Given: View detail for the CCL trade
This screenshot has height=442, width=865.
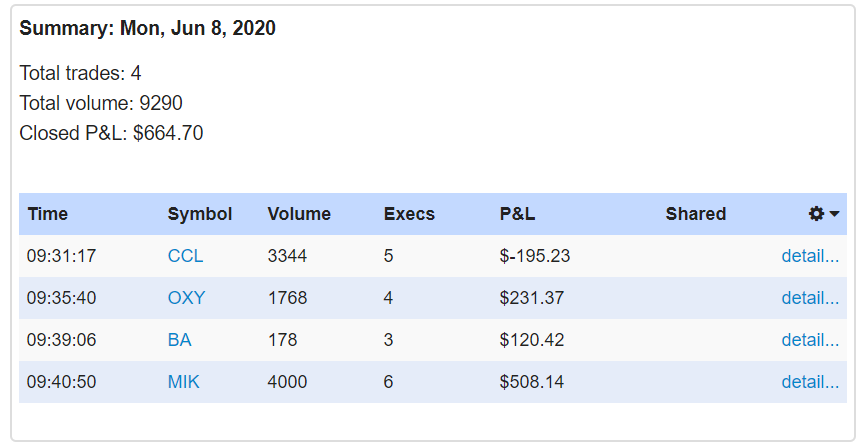Looking at the screenshot, I should pos(810,256).
